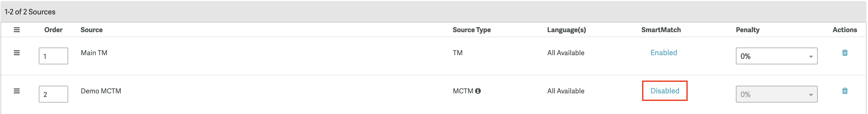The width and height of the screenshot is (868, 114).
Task: Open Demo MCTM penalty dropdown
Action: pyautogui.click(x=776, y=94)
